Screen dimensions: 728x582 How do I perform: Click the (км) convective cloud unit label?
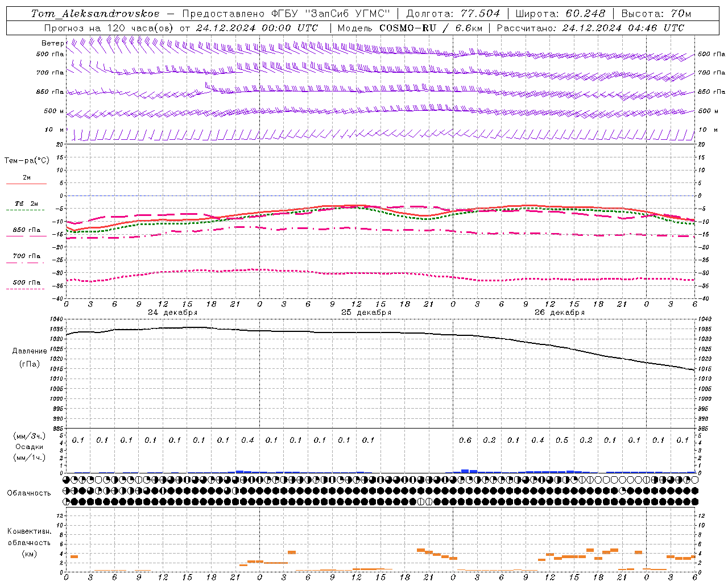29,554
